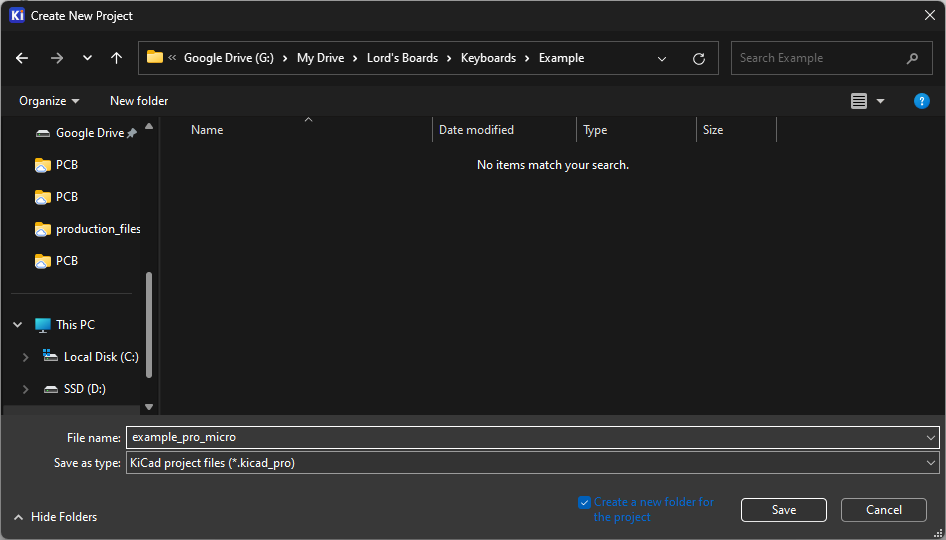Screen dimensions: 946x540
Task: Click the Back navigation arrow
Action: click(22, 58)
